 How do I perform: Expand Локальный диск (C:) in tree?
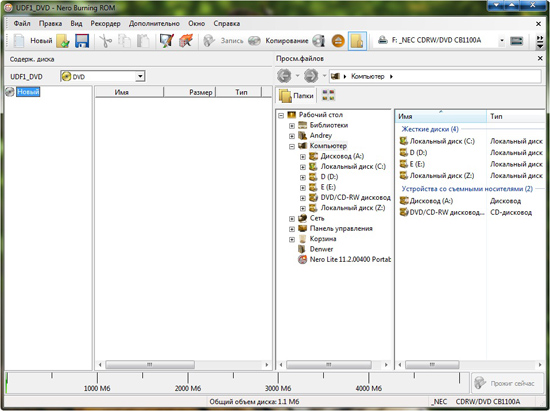tap(303, 167)
